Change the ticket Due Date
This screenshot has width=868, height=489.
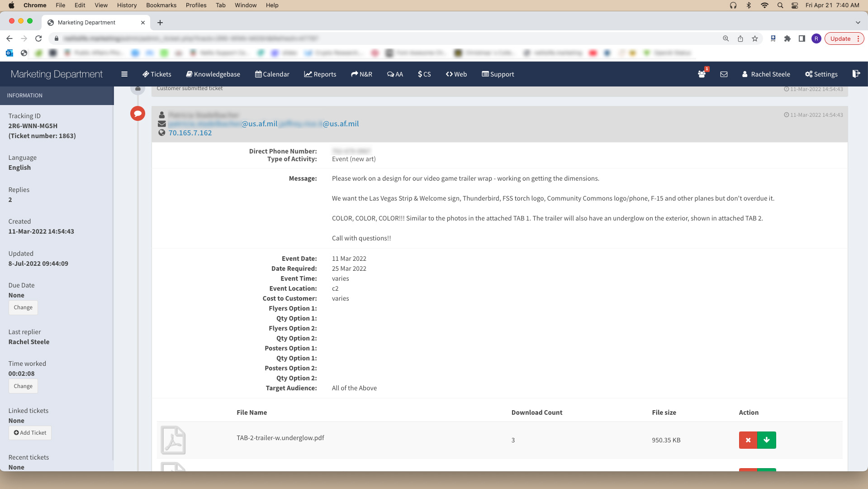pyautogui.click(x=23, y=307)
